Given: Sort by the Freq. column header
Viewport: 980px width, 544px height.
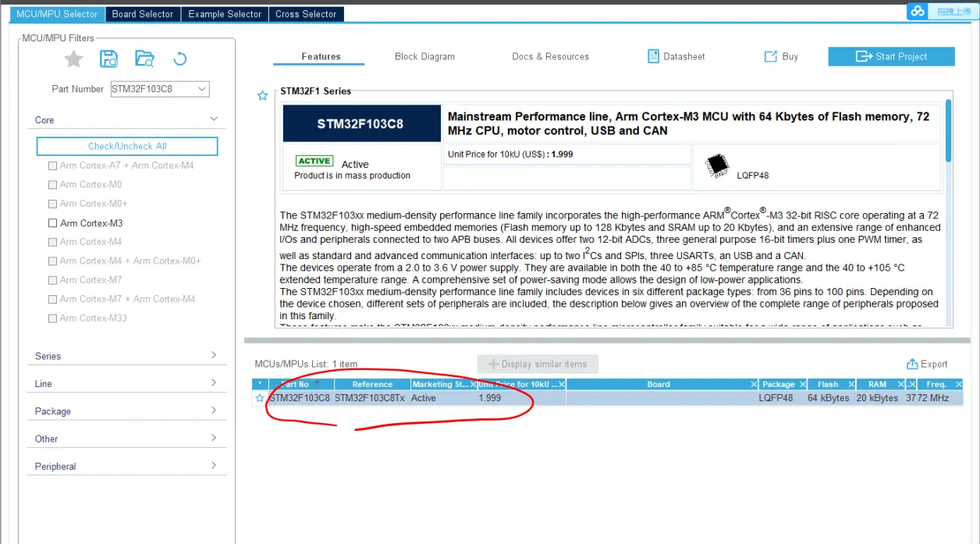Looking at the screenshot, I should coord(936,384).
